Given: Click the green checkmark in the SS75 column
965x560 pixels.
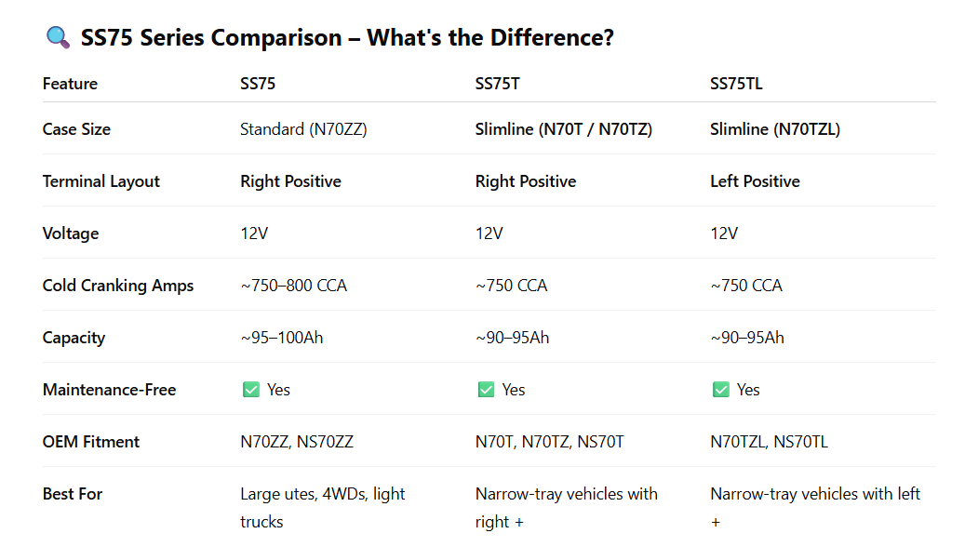Looking at the screenshot, I should (250, 390).
